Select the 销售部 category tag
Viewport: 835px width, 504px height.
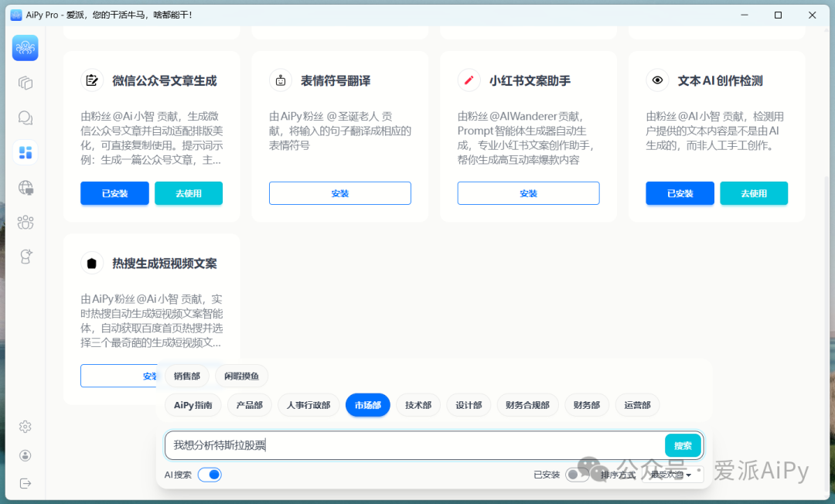[x=187, y=376]
